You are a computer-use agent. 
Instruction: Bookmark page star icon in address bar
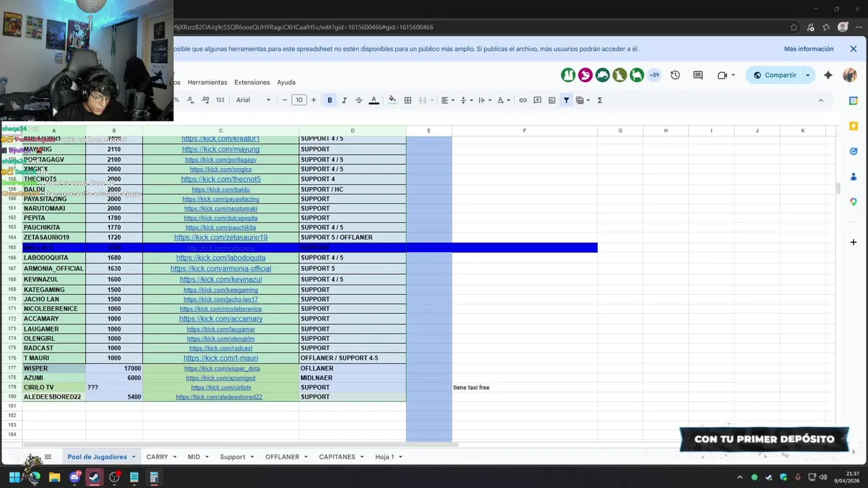(794, 27)
